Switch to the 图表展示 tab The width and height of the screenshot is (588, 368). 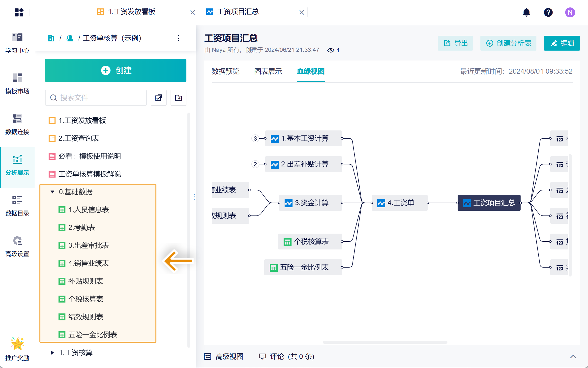pos(268,71)
